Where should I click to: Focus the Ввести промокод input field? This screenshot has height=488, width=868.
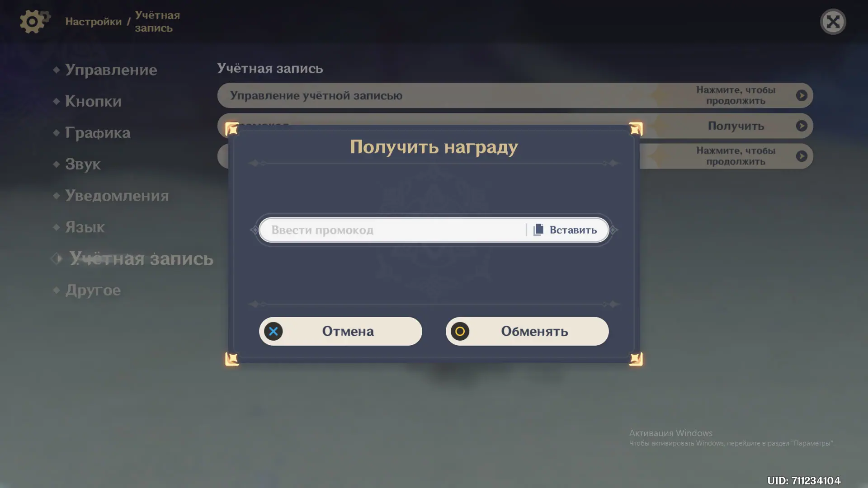click(389, 230)
